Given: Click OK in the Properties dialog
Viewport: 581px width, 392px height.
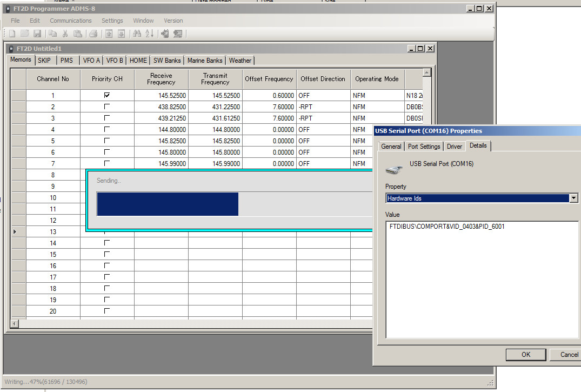Looking at the screenshot, I should [x=526, y=355].
